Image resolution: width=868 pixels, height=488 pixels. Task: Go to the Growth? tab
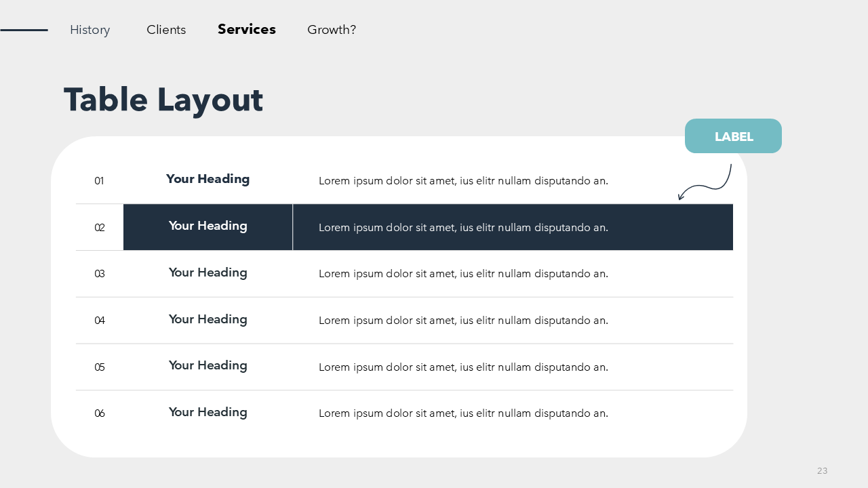[332, 30]
